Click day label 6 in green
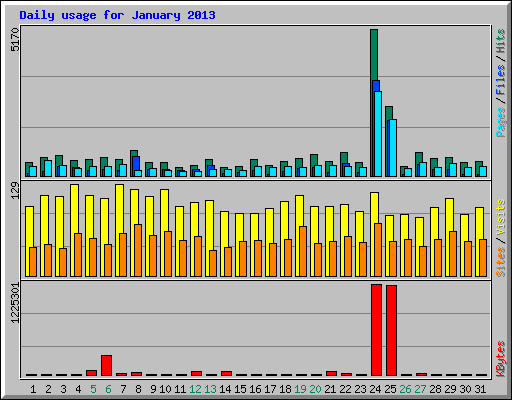The image size is (512, 400). tap(108, 389)
